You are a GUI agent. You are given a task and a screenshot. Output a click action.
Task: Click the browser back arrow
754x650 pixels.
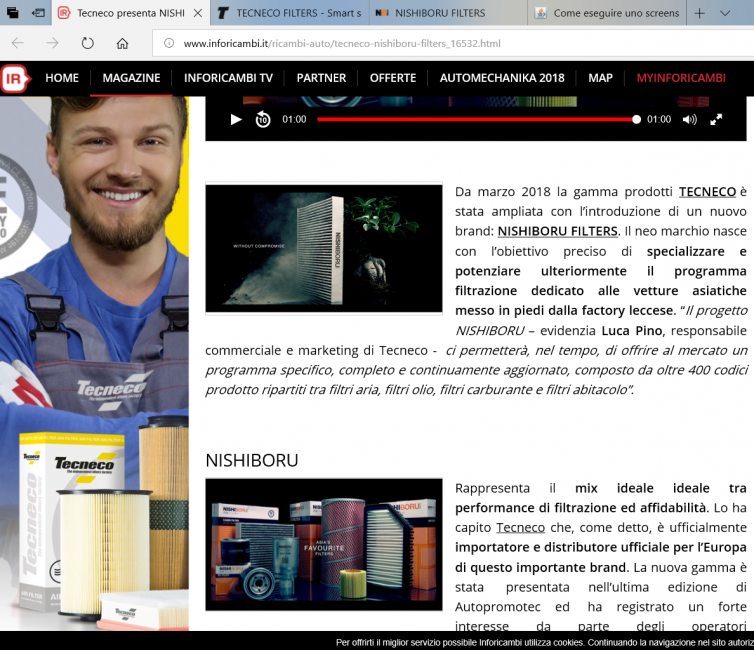(18, 43)
